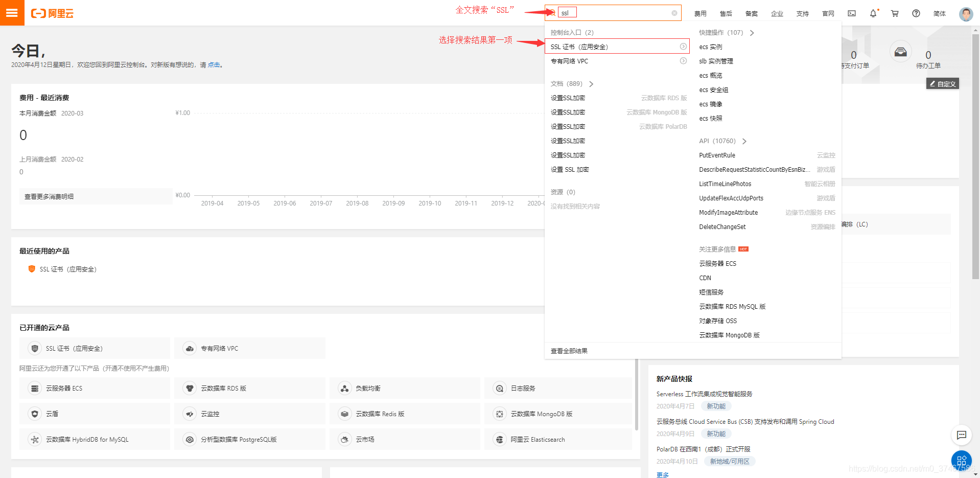
Task: Open PolarDB 在西南1（成都）正式开服 news
Action: 703,449
